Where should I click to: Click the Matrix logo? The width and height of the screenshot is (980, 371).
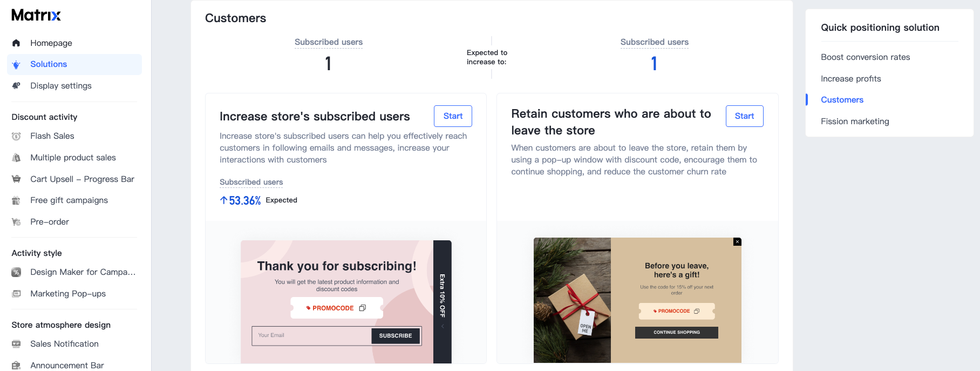pyautogui.click(x=36, y=15)
